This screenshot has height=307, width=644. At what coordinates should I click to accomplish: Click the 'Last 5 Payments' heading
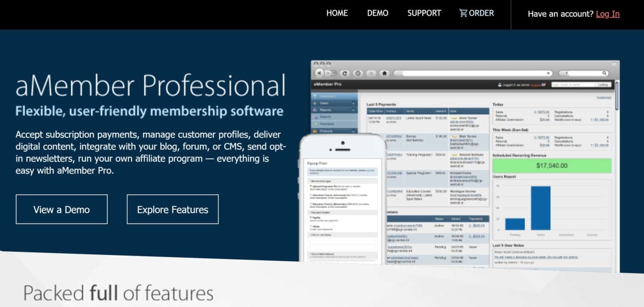(x=381, y=104)
